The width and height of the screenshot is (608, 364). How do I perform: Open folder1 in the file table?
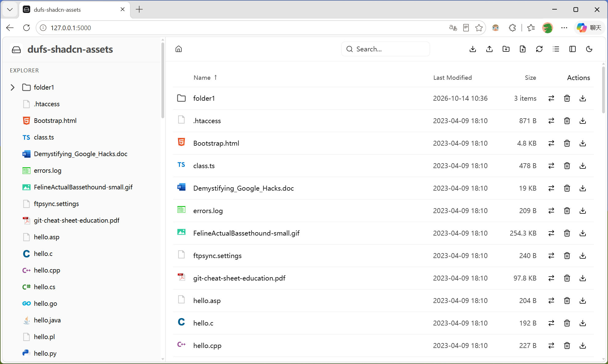(204, 98)
